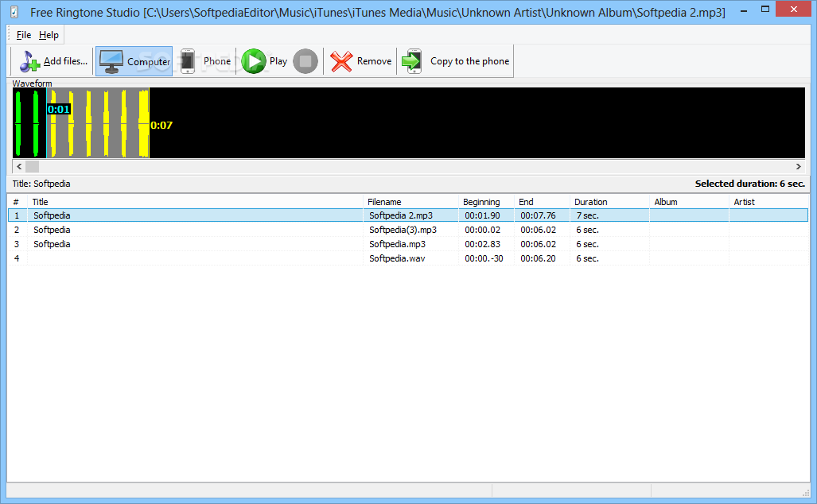Viewport: 817px width, 504px height.
Task: Sort list by the Beginning column header
Action: tap(486, 202)
